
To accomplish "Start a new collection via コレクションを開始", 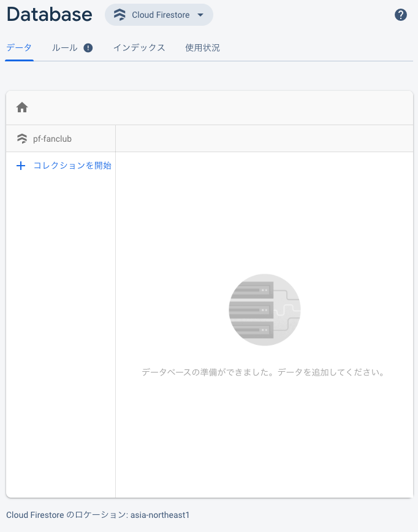I will click(x=72, y=166).
